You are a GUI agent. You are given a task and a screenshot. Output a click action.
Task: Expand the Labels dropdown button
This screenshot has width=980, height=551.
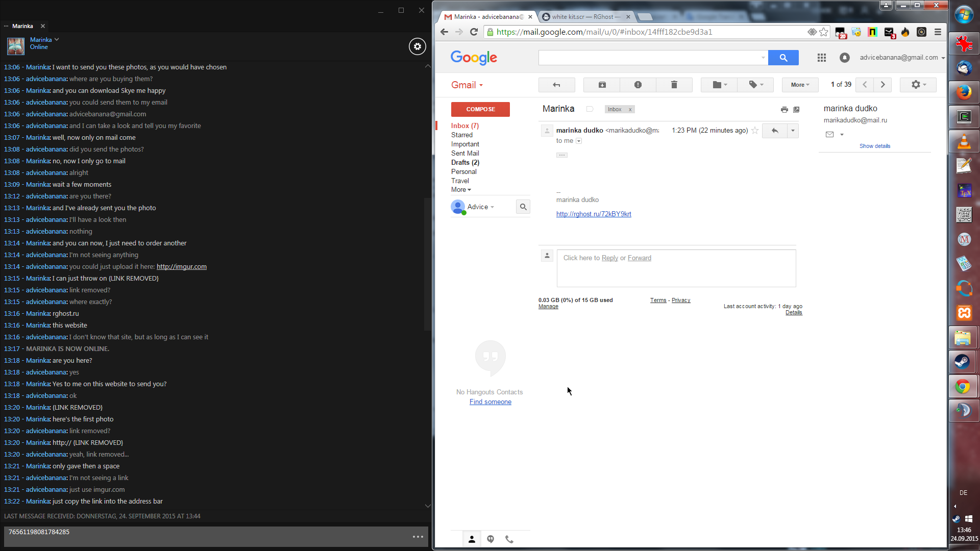coord(755,85)
